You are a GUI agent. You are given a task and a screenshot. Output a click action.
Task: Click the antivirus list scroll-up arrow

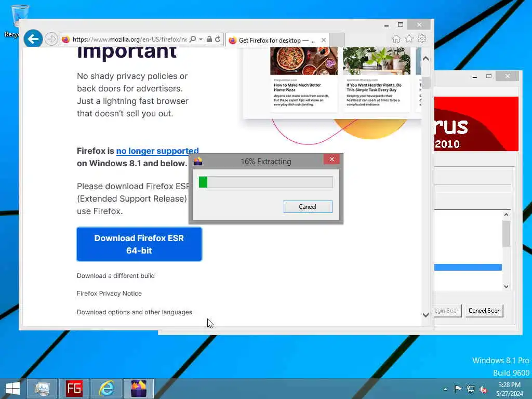[x=506, y=215]
